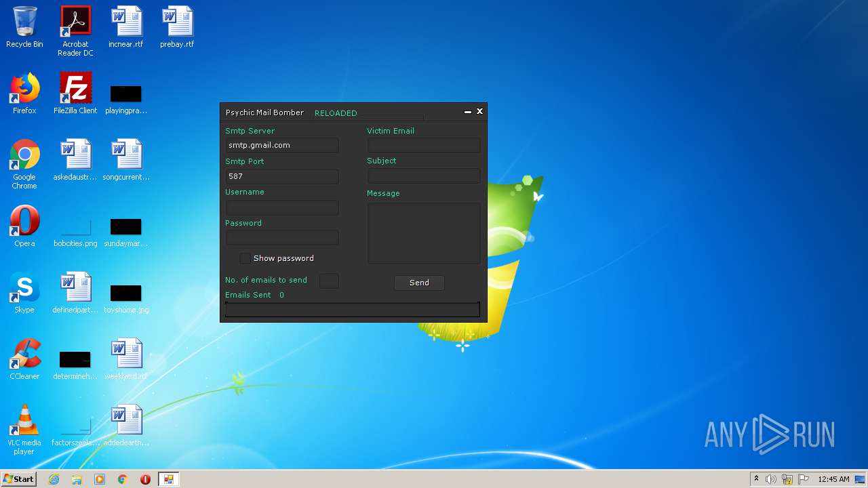Focus the Password input field
This screenshot has height=488, width=868.
click(x=281, y=237)
